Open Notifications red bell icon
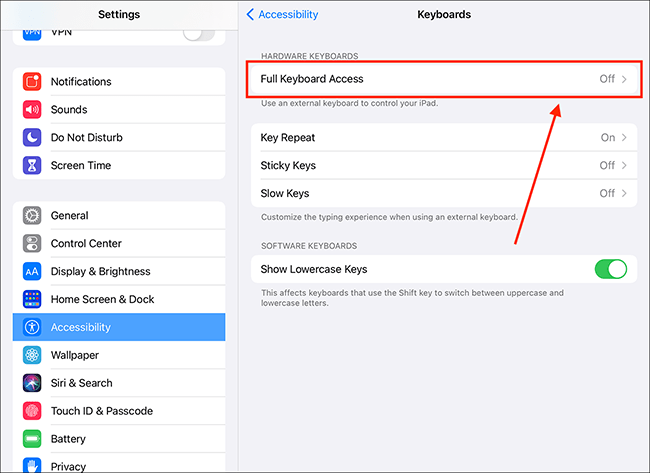650x473 pixels. (32, 82)
